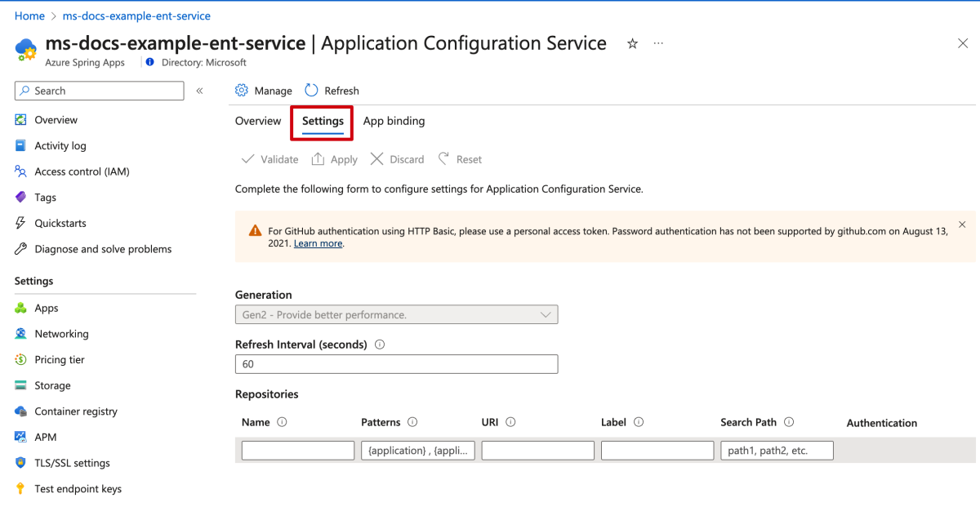Switch to the Overview tab
980x507 pixels.
coord(258,121)
